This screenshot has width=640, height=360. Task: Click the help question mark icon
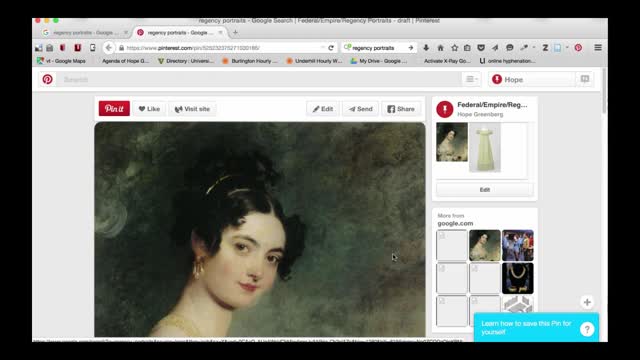pyautogui.click(x=587, y=329)
